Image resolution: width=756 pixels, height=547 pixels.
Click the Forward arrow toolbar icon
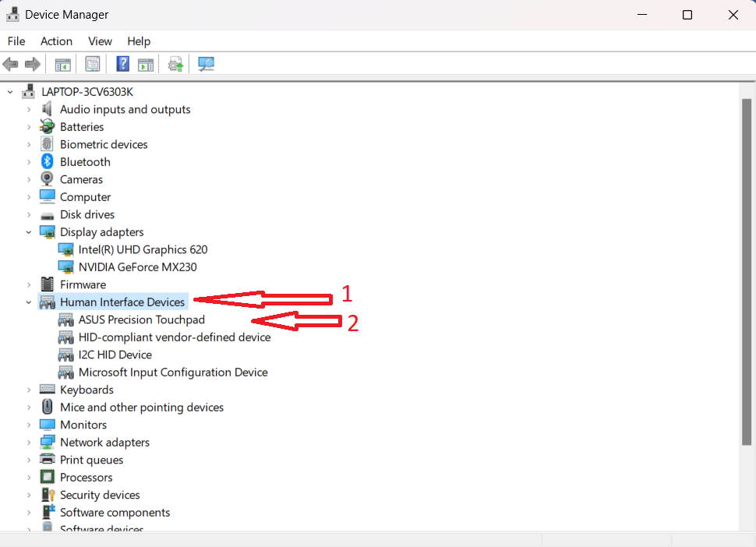tap(32, 64)
